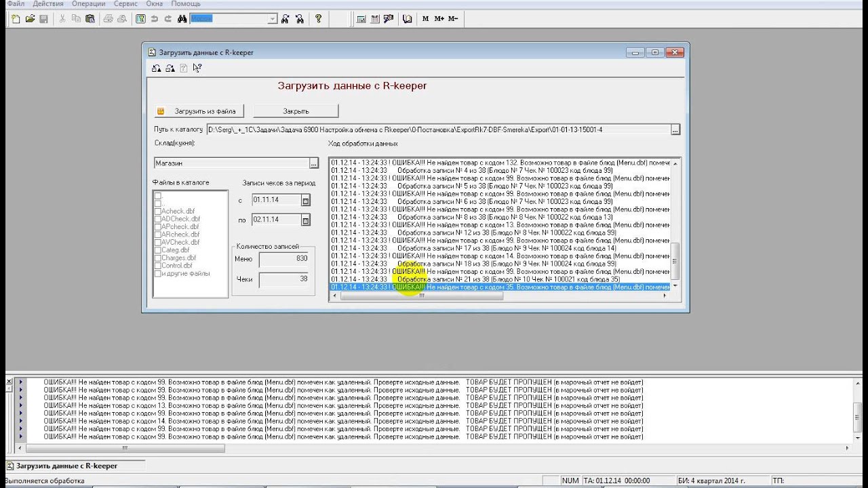The image size is (868, 488).
Task: Click the end date field 02.11.14
Action: point(275,220)
